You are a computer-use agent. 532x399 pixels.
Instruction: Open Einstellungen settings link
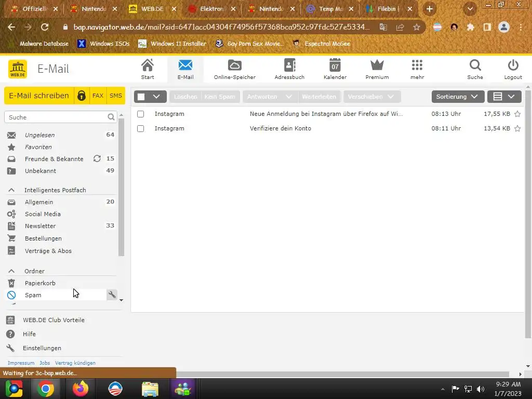tap(42, 348)
